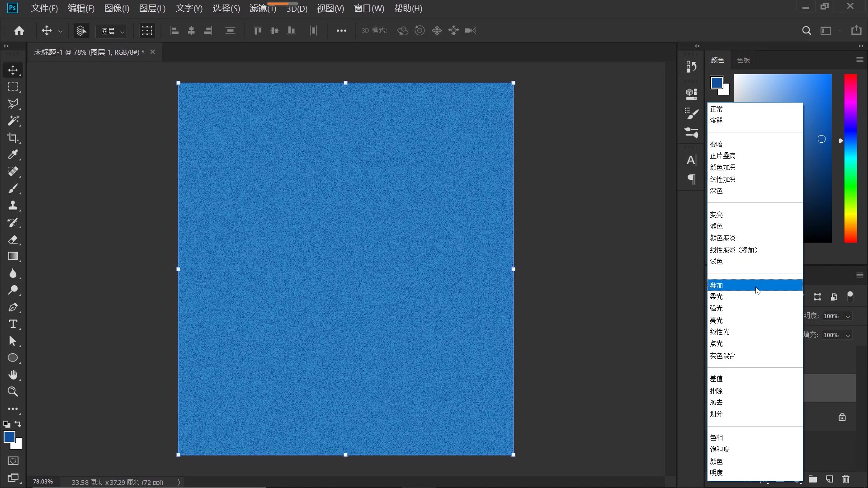This screenshot has height=488, width=868.
Task: Click the hue spectrum slider bar
Action: coord(850,158)
